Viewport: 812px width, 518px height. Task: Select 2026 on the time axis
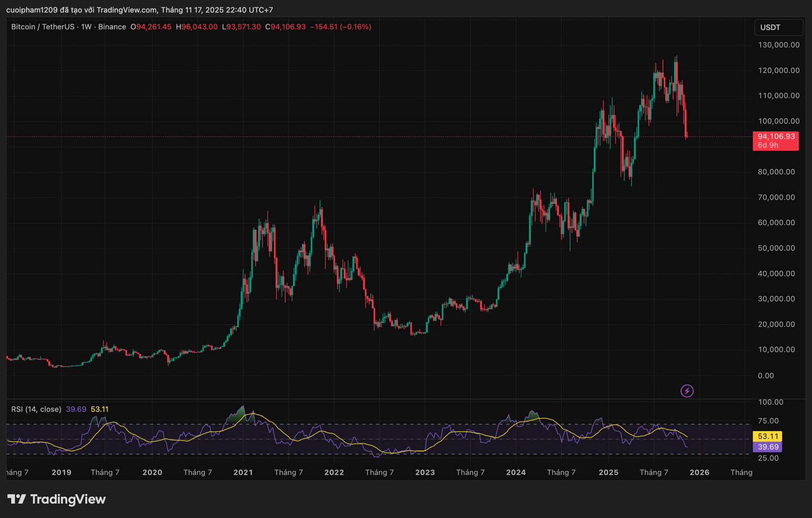699,472
